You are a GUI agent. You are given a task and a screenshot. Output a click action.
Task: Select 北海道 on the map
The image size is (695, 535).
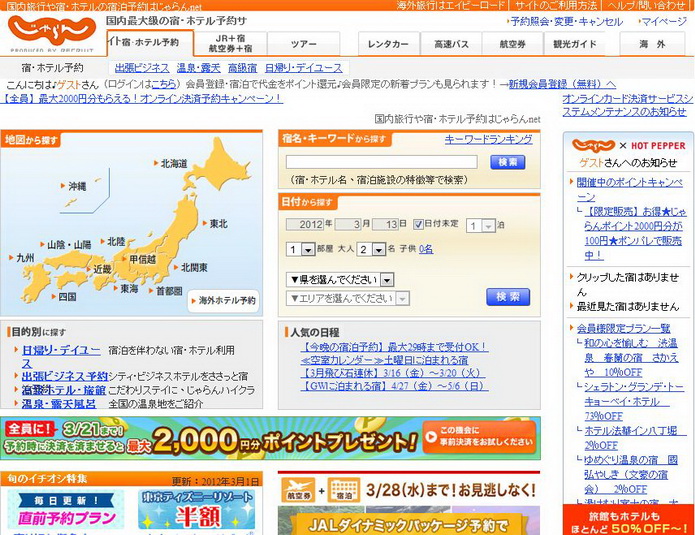(x=174, y=164)
